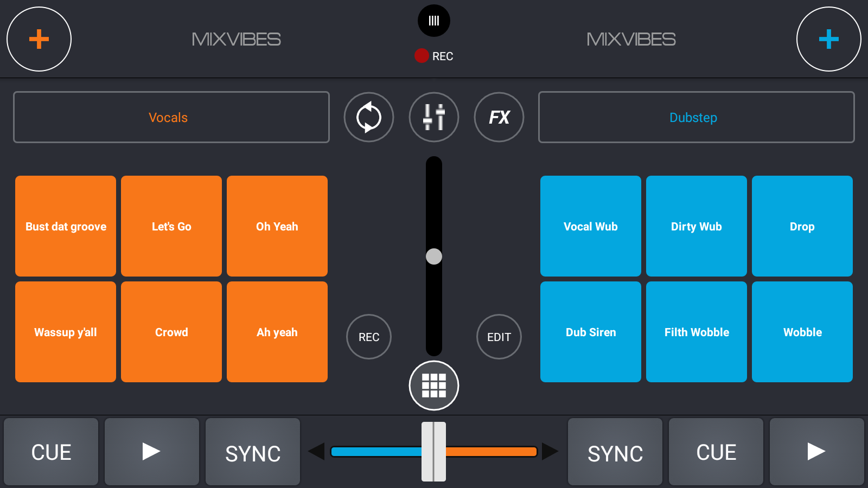This screenshot has height=488, width=868.
Task: Trigger the Crowd sample pad
Action: point(171,332)
